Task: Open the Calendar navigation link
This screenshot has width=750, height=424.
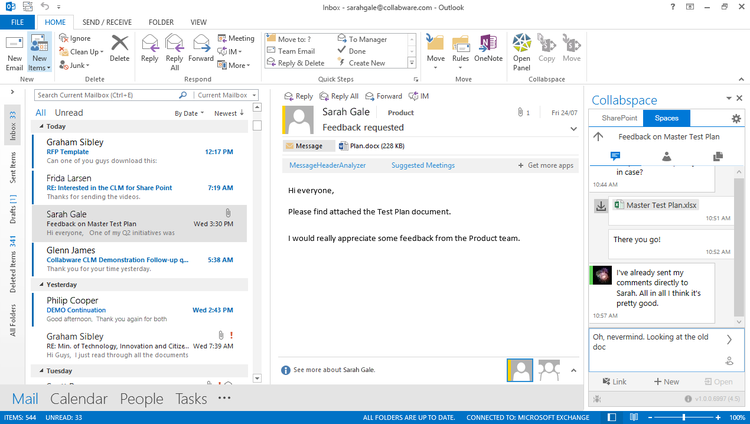Action: point(79,399)
